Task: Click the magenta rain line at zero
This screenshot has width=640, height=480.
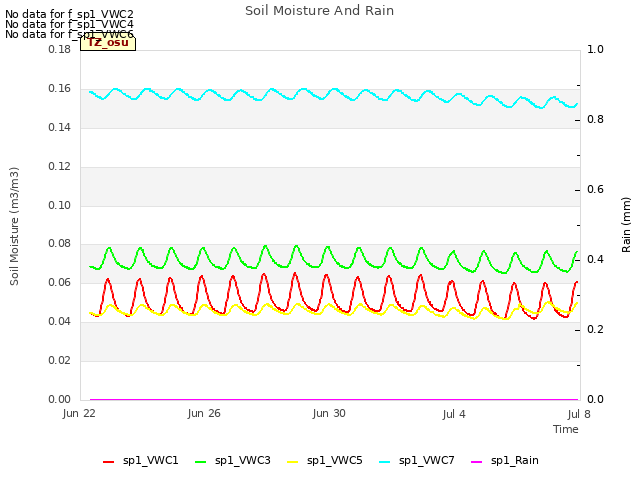Action: 333,399
